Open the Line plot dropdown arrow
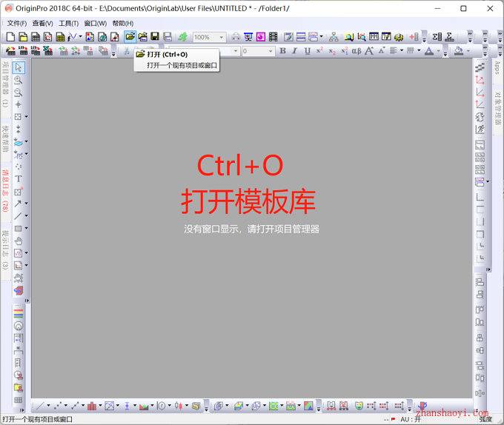The height and width of the screenshot is (425, 504). [x=48, y=406]
